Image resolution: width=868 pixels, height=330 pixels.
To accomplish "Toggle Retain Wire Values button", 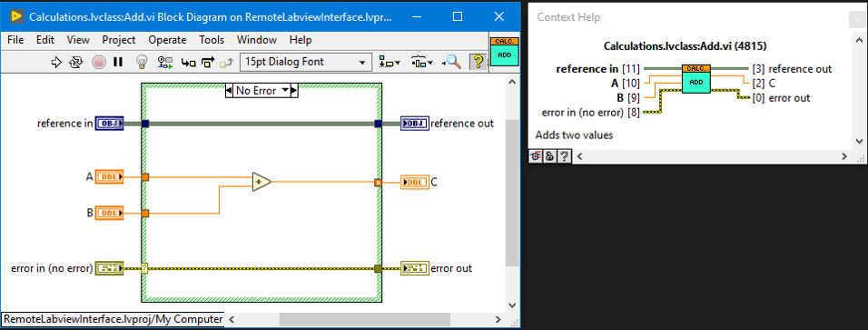I will coord(165,62).
